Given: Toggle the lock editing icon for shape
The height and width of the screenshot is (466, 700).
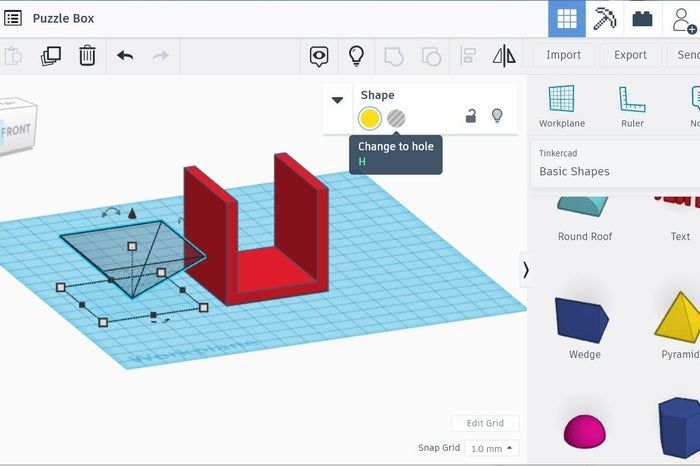Looking at the screenshot, I should pyautogui.click(x=470, y=117).
